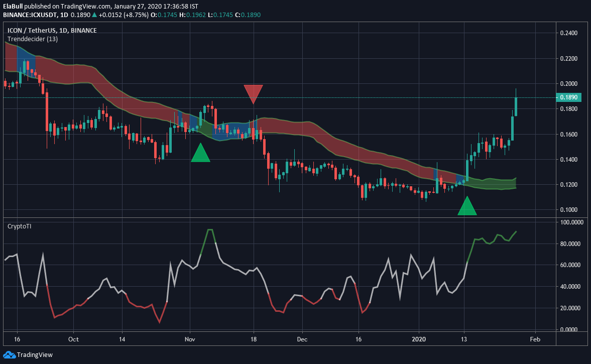Click the C:0.1890 close value in header

[248, 15]
